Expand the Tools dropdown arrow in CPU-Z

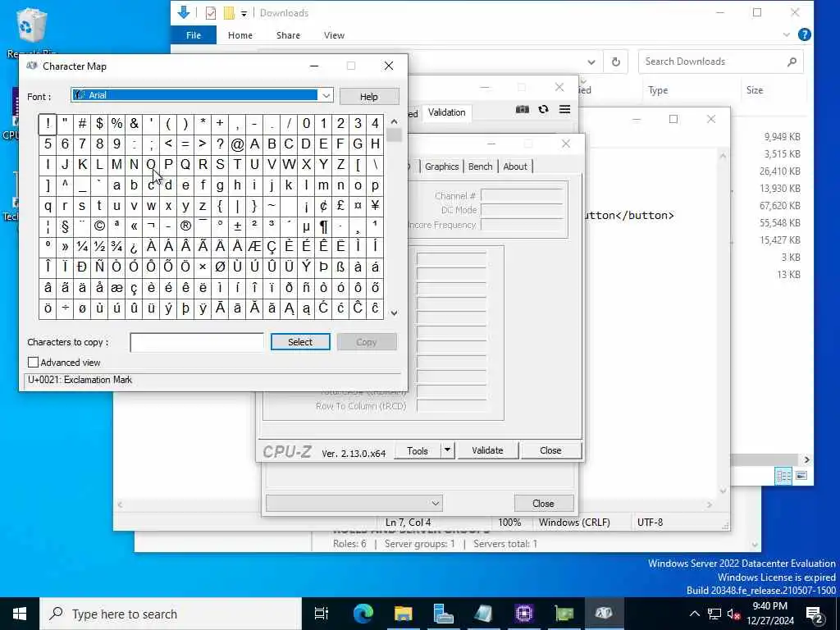pyautogui.click(x=447, y=450)
